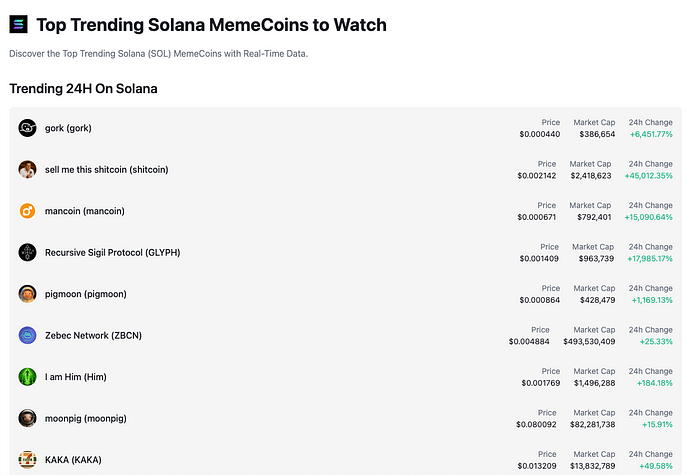
Task: Select the moonpig token avatar
Action: tap(27, 418)
